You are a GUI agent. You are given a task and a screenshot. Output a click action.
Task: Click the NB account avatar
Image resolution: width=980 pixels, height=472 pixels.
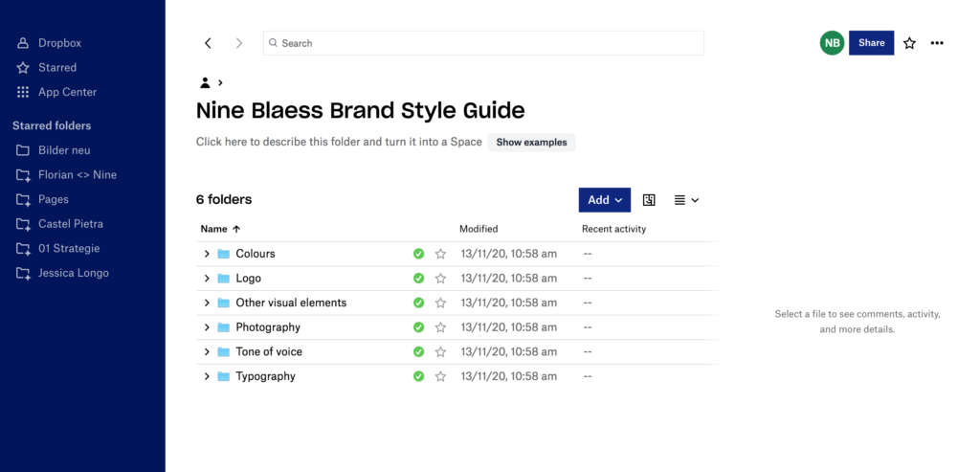tap(832, 43)
